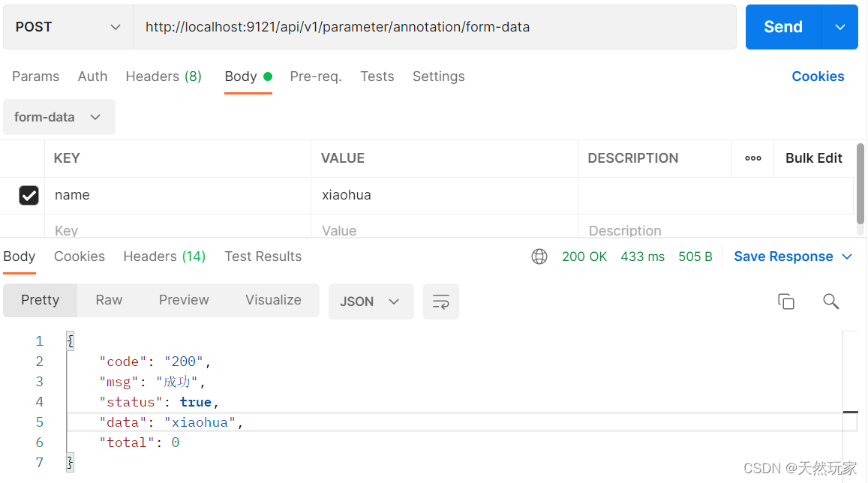Expand the Send button arrow options
The image size is (868, 483).
pyautogui.click(x=839, y=27)
